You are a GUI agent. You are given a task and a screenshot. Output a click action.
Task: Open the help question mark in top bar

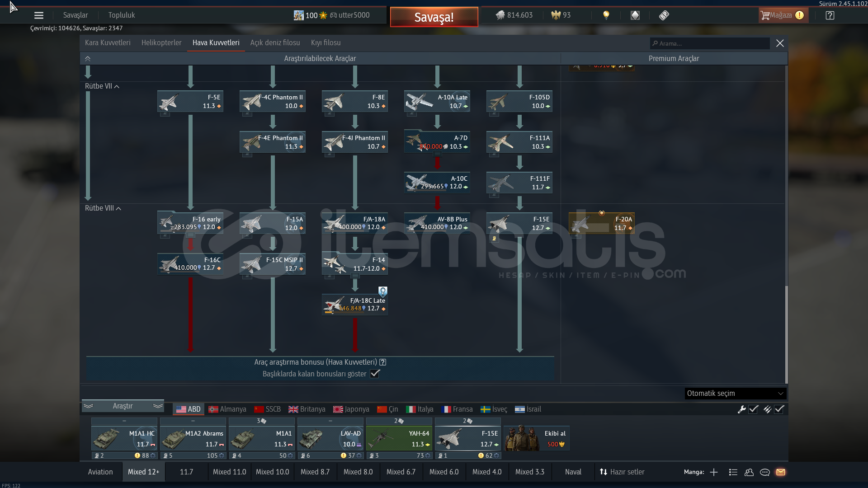(x=830, y=15)
